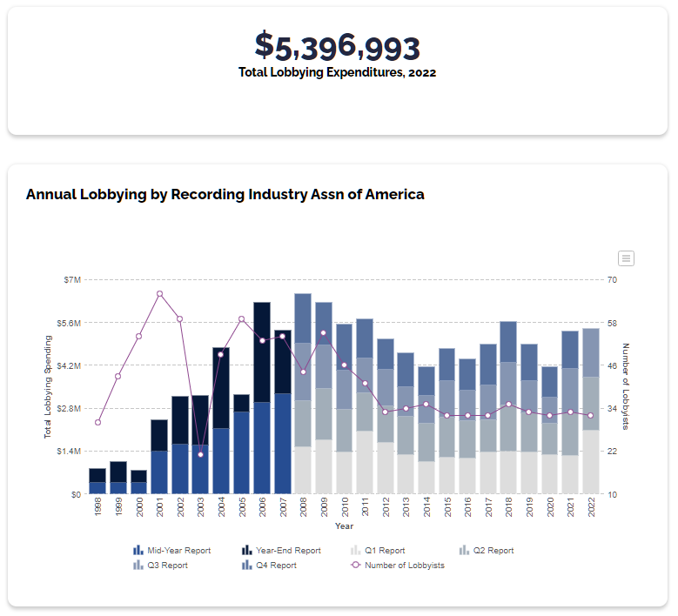Click the 1999 lobbyists line data point

click(x=118, y=376)
